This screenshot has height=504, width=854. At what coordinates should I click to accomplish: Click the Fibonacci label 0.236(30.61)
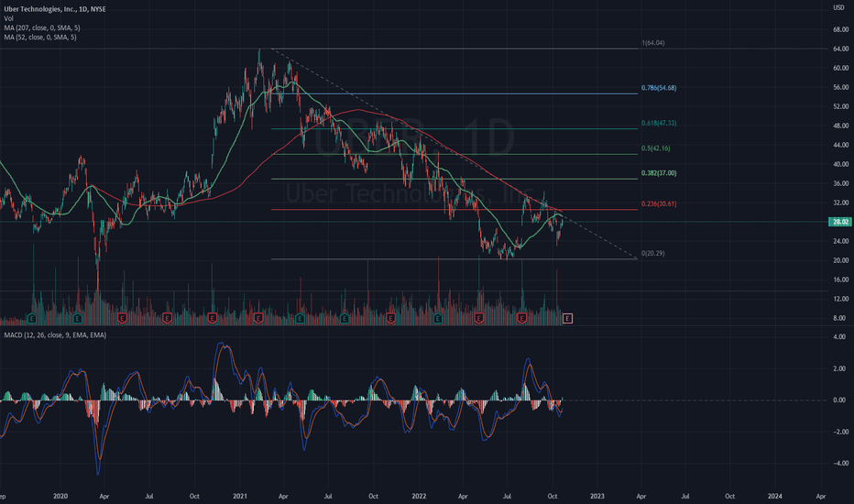[x=659, y=203]
